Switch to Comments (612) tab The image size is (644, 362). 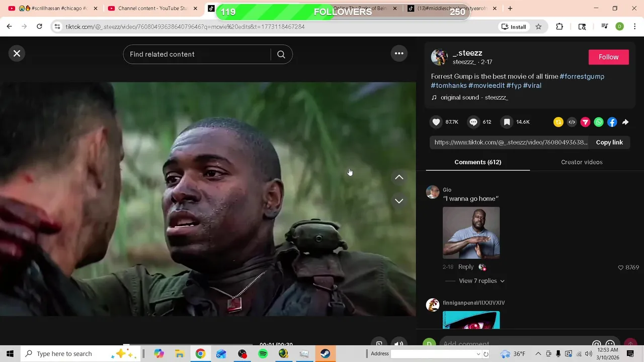[x=478, y=162]
